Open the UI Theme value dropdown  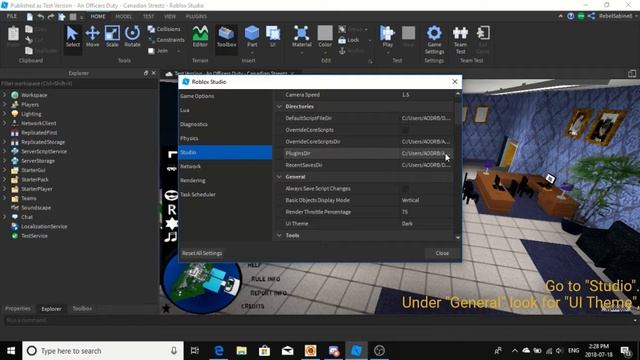click(x=426, y=224)
